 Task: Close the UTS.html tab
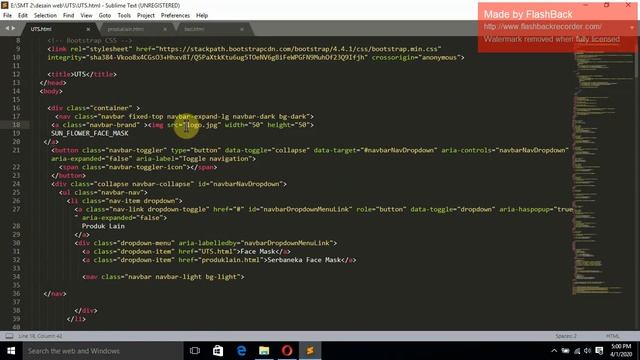[88, 29]
